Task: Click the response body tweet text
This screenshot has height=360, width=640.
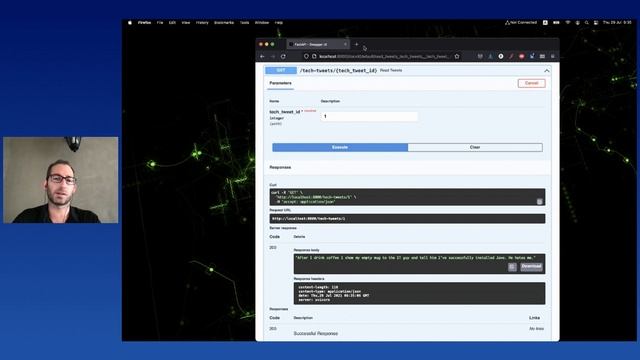Action: coord(416,258)
